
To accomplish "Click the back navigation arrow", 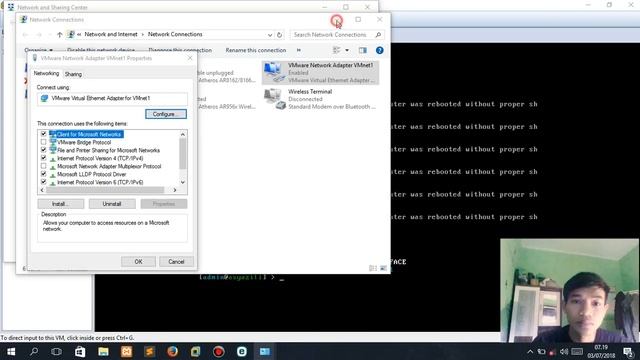I will 26,35.
